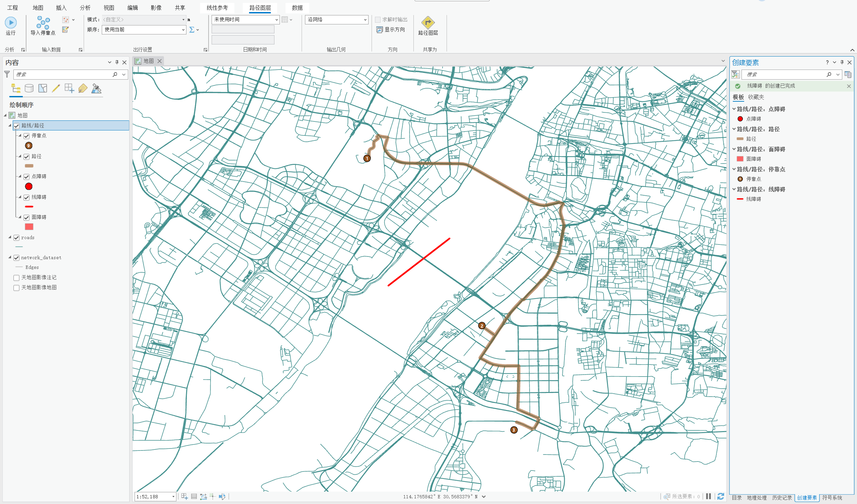The image size is (857, 504).
Task: Switch to the 收藏夹 tab in Create Features
Action: 756,97
